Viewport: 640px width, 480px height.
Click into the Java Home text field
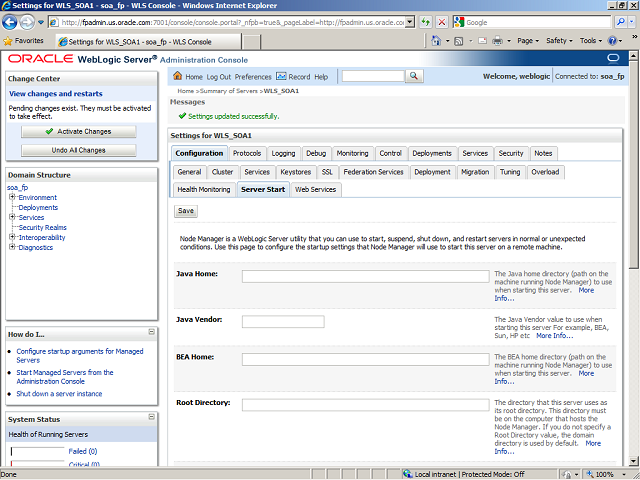(365, 276)
